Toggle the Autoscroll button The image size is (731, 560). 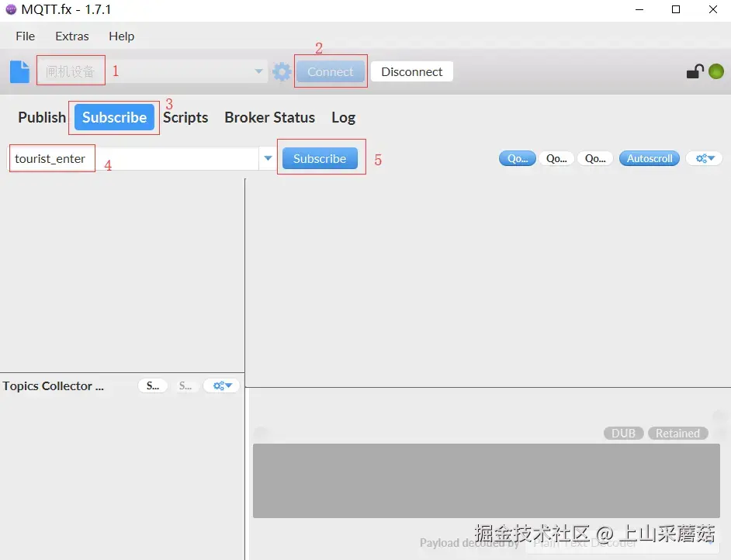pyautogui.click(x=650, y=158)
